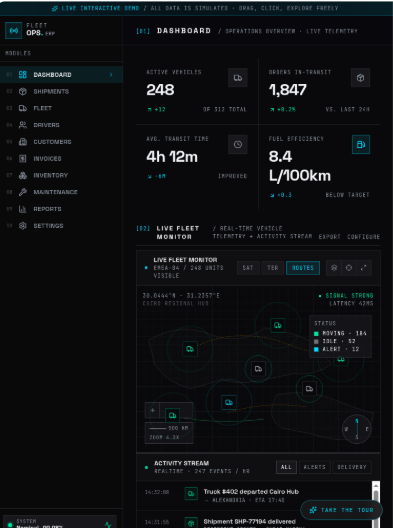Click EMEA-04 / 248 UNITS VISIBLE text
Image resolution: width=393 pixels, height=528 pixels.
189,272
